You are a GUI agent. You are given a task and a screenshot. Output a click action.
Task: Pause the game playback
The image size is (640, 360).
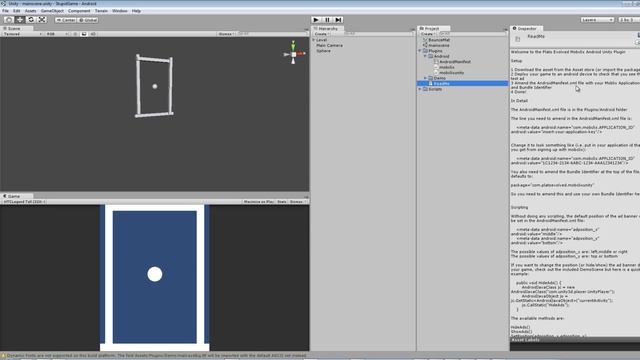[x=327, y=20]
